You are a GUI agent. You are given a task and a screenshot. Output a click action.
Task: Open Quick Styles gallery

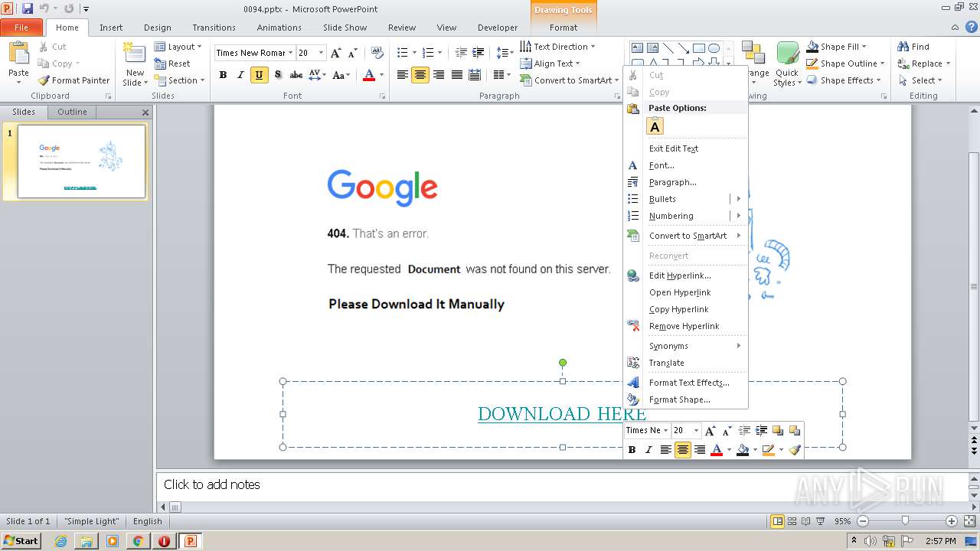pyautogui.click(x=786, y=64)
